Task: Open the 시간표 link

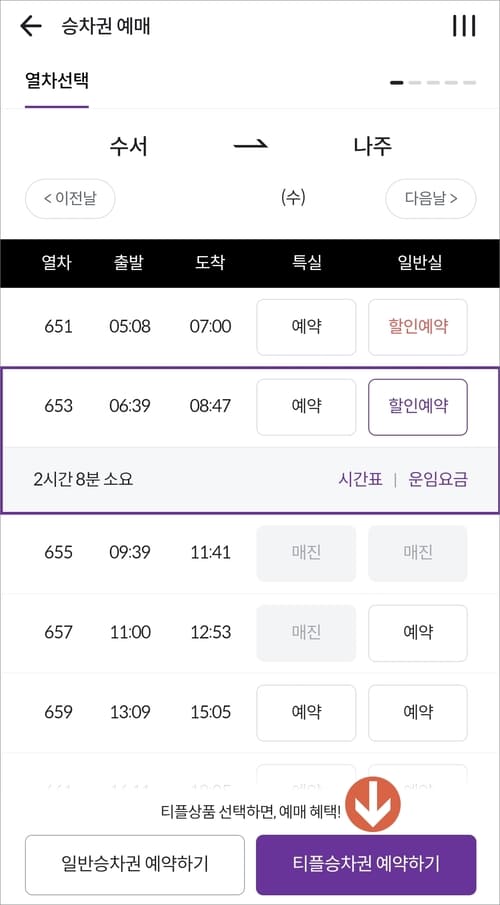Action: [x=360, y=480]
